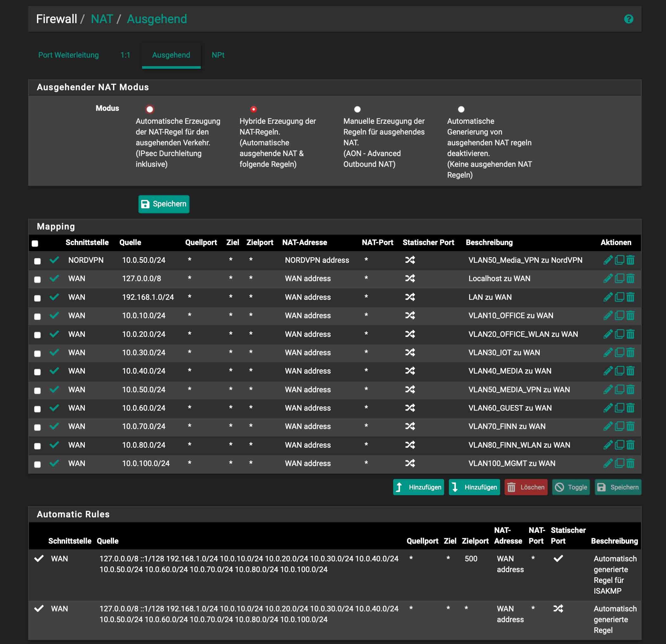Image resolution: width=666 pixels, height=644 pixels.
Task: Click the Toggle button below mappings
Action: pyautogui.click(x=571, y=487)
